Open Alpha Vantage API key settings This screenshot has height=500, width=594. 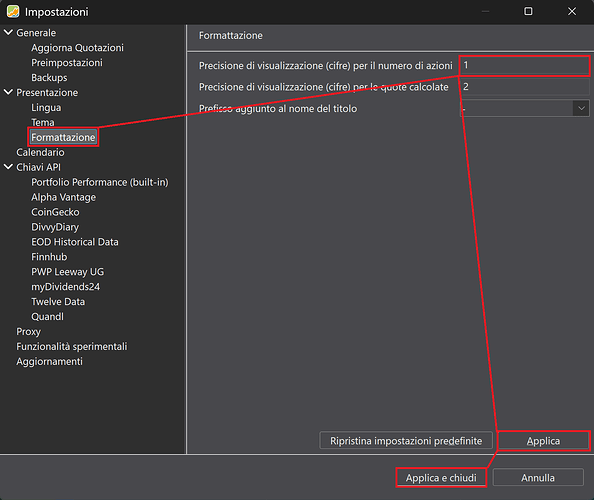[x=63, y=197]
